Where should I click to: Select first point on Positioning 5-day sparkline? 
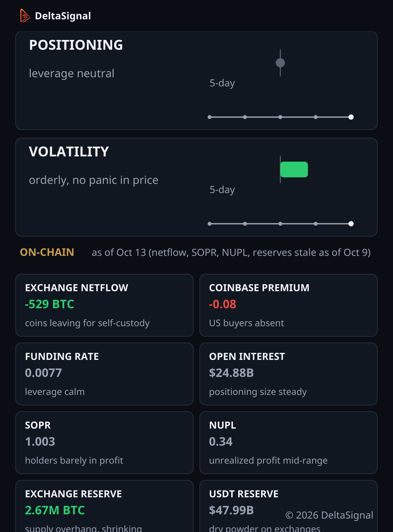pyautogui.click(x=210, y=117)
